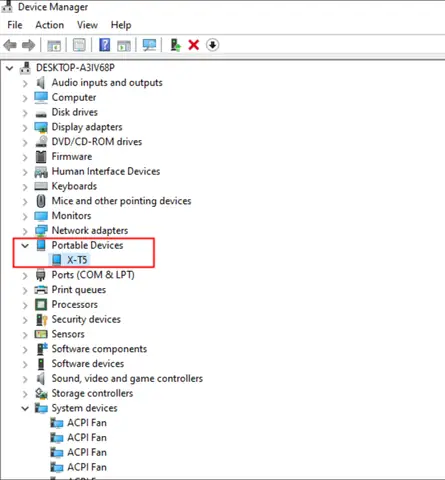Click the red X Uninstall device icon
Image resolution: width=445 pixels, height=480 pixels.
[x=194, y=45]
